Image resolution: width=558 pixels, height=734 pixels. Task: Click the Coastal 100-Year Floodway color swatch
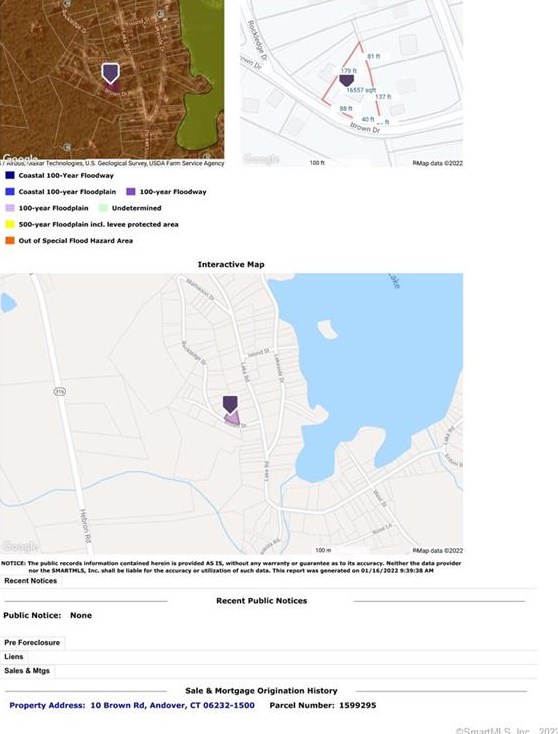[x=10, y=176]
